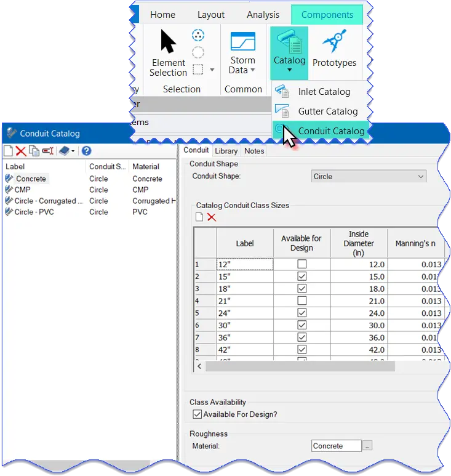Click the 12" label cell
Viewport: 451px width, 476px height.
pyautogui.click(x=245, y=264)
